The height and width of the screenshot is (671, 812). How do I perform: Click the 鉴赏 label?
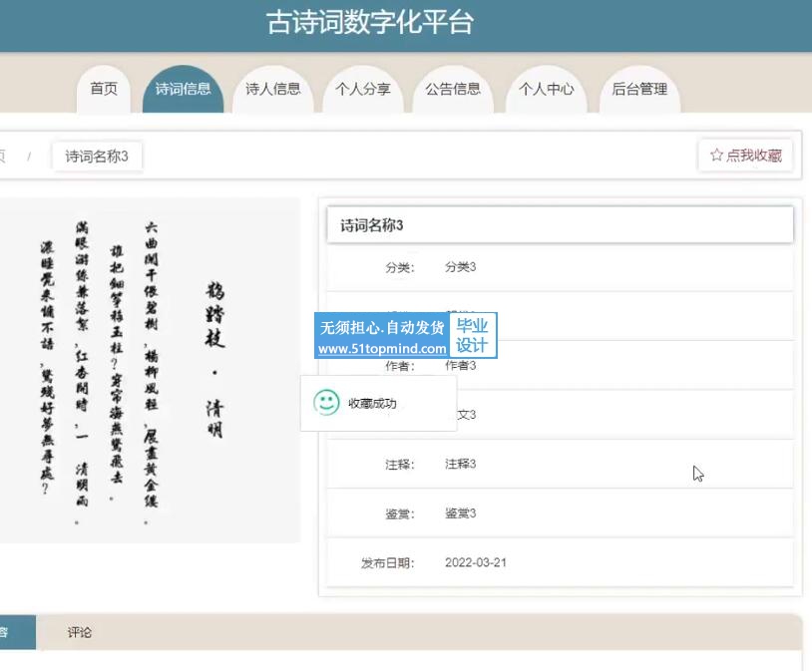point(400,513)
